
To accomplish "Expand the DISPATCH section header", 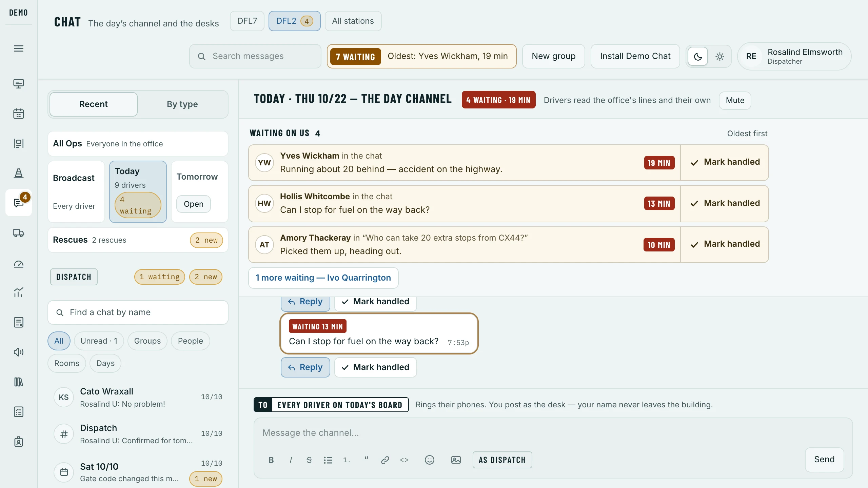I will 74,277.
